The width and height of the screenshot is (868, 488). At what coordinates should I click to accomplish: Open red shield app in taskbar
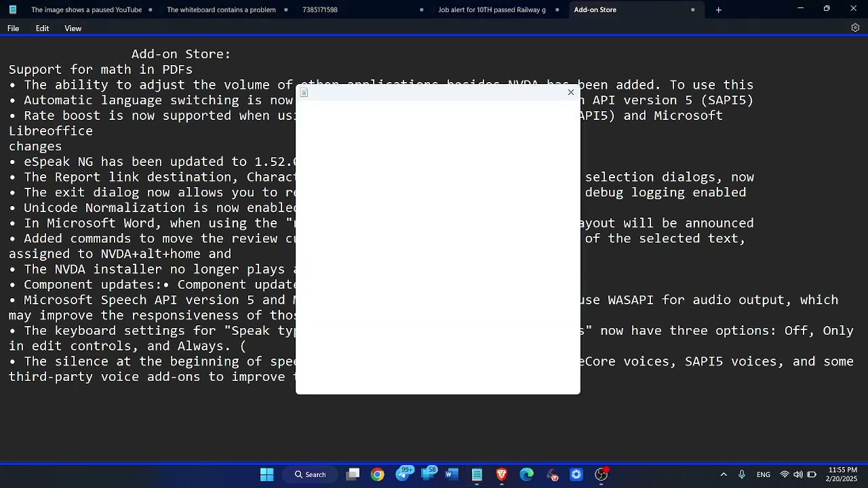tap(552, 474)
